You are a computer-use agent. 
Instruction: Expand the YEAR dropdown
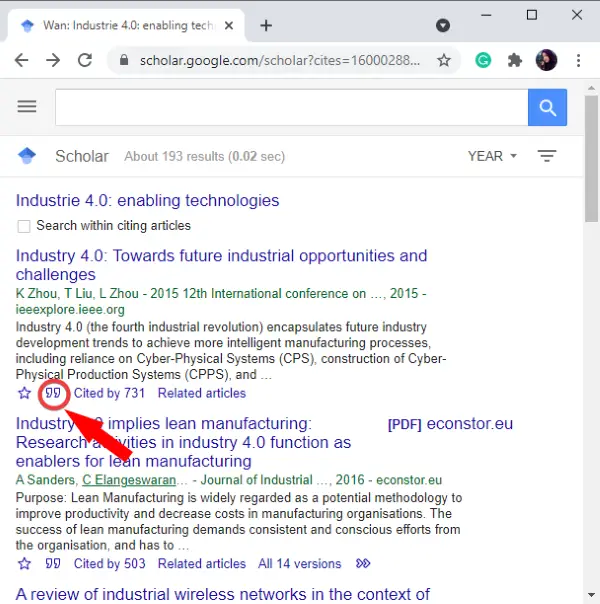(x=492, y=156)
